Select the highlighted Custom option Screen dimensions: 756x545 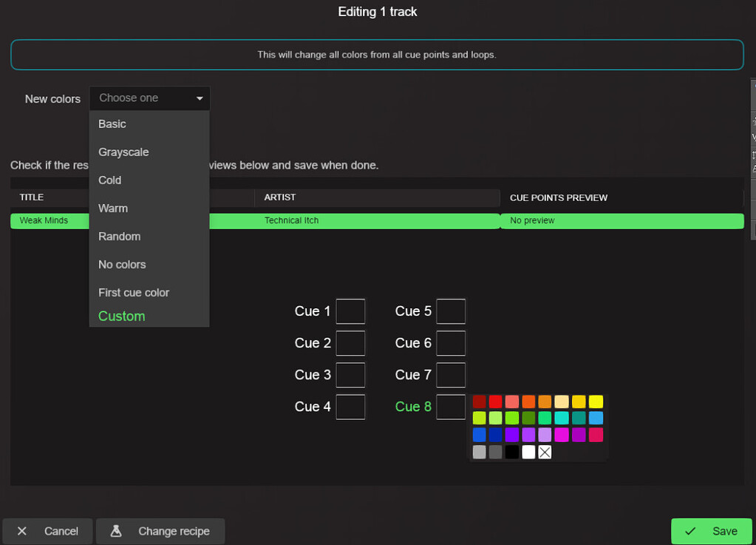(x=121, y=316)
